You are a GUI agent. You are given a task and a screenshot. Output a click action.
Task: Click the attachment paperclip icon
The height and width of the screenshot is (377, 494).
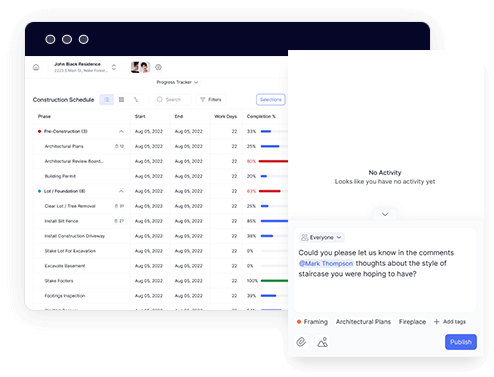click(301, 342)
